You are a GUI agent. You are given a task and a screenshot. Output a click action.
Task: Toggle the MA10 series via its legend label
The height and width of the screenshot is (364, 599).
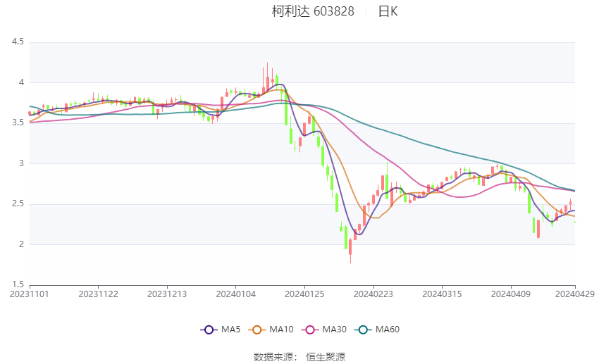coord(282,330)
